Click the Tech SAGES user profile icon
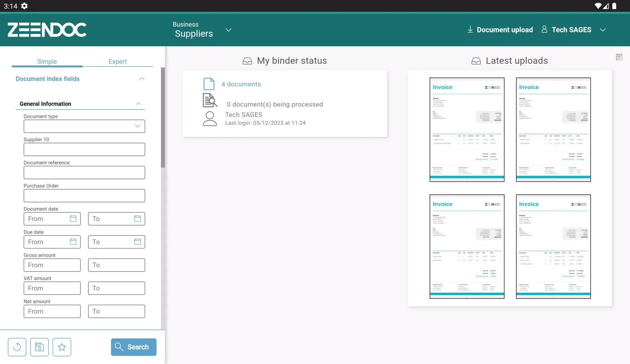Viewport: 630px width, 364px height. (x=544, y=29)
